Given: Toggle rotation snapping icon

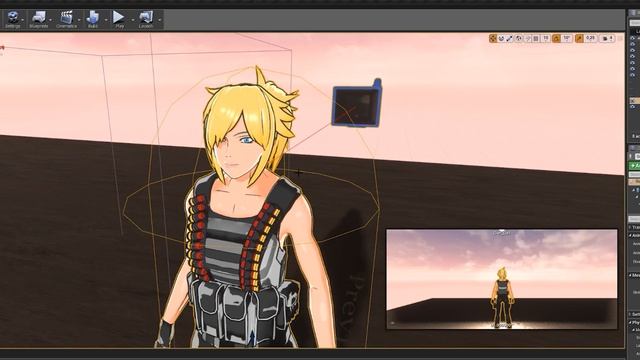Looking at the screenshot, I should click(x=556, y=38).
